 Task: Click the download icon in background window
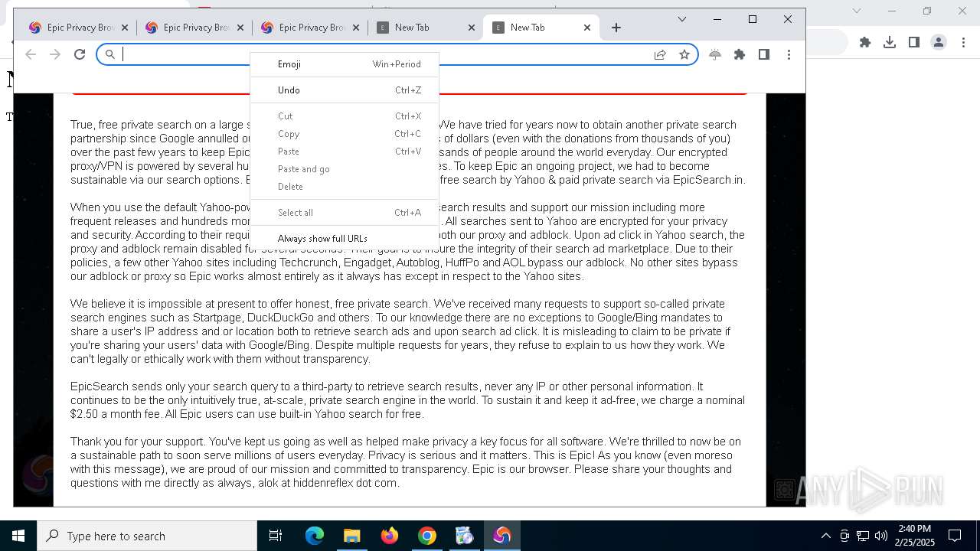point(890,42)
